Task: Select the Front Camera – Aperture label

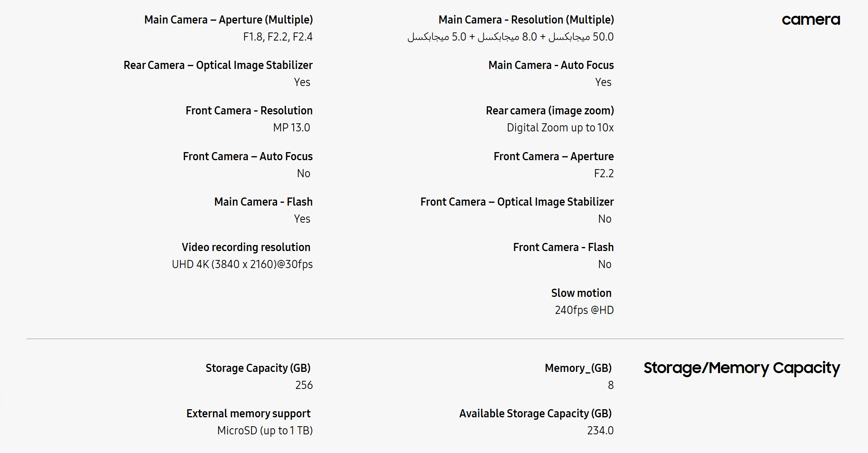Action: (554, 156)
